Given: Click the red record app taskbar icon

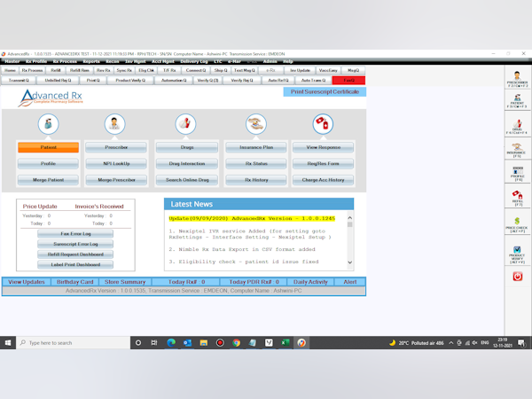Looking at the screenshot, I should click(220, 342).
